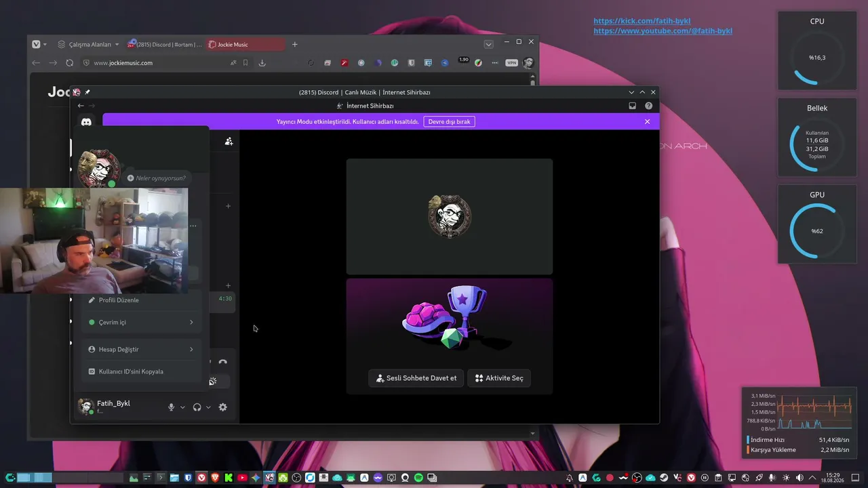Screen dimensions: 868x488
Task: Open the Kick taskbar icon
Action: 229,478
